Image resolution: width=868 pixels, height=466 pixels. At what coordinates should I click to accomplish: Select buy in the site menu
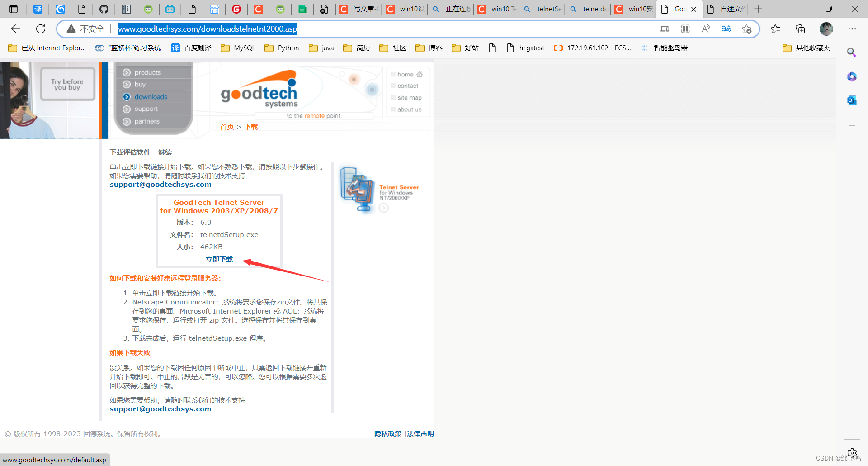[x=140, y=85]
